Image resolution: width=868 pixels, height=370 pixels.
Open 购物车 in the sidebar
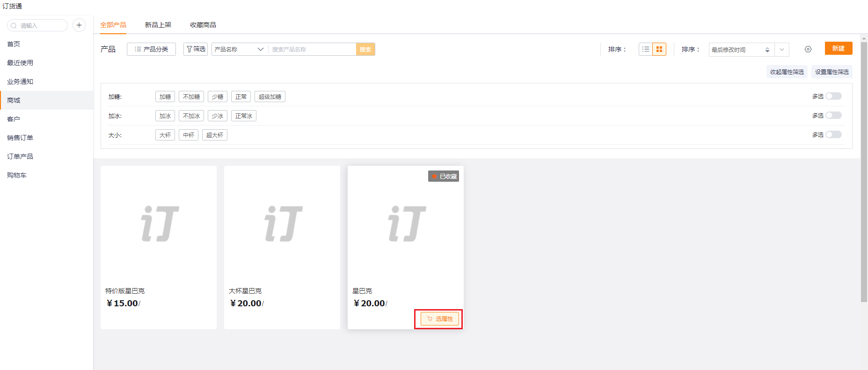tap(47, 175)
